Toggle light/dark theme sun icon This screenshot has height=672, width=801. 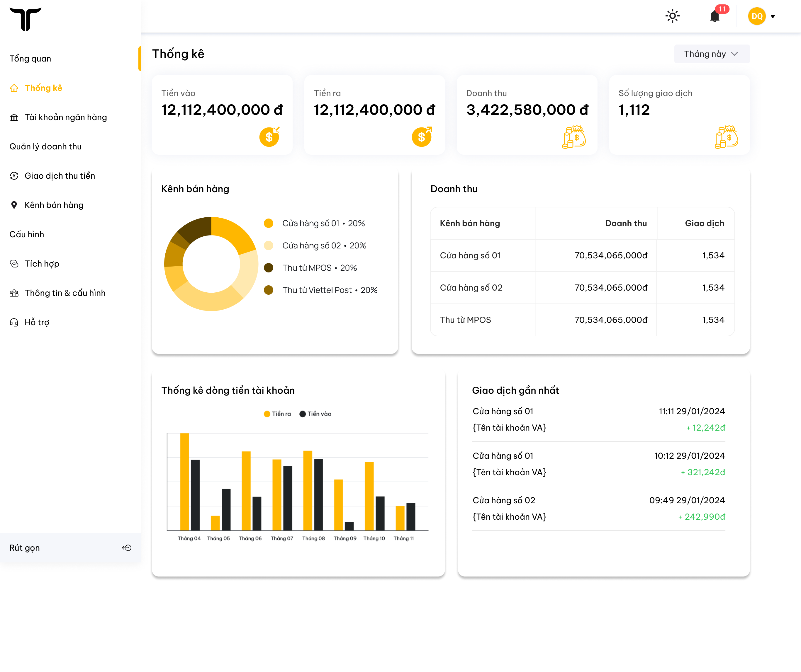point(672,16)
